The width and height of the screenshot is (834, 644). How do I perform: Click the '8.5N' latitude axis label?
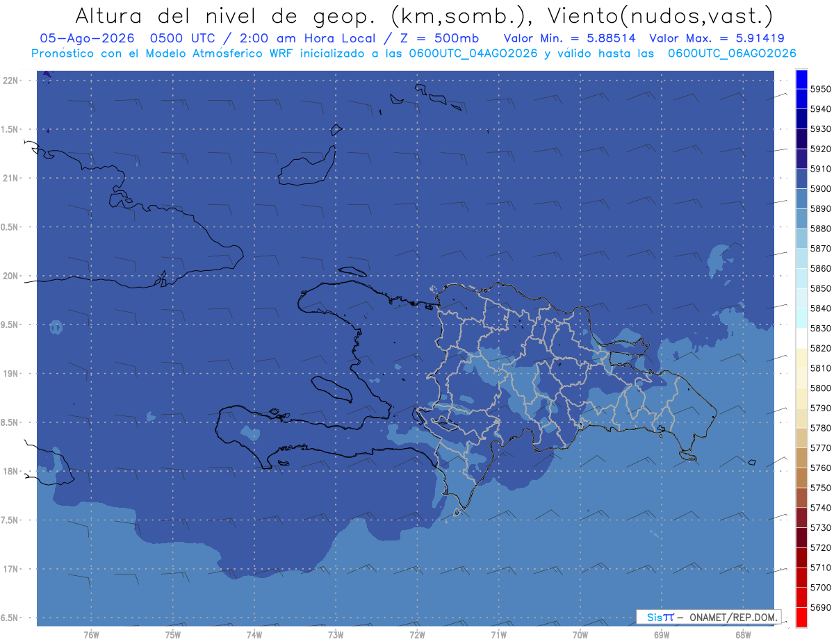10,423
